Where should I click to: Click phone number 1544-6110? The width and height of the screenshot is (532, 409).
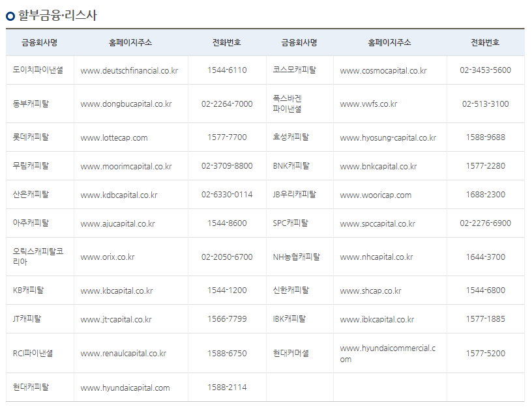pyautogui.click(x=227, y=70)
